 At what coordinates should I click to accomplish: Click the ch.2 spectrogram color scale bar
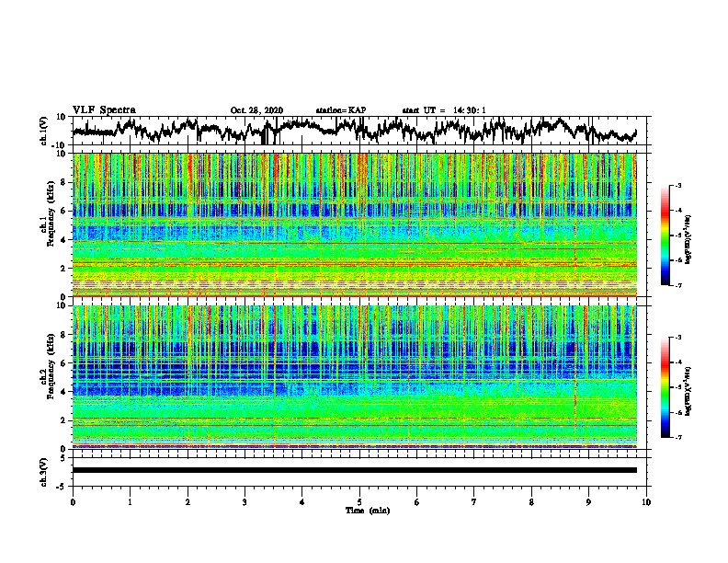click(x=665, y=387)
